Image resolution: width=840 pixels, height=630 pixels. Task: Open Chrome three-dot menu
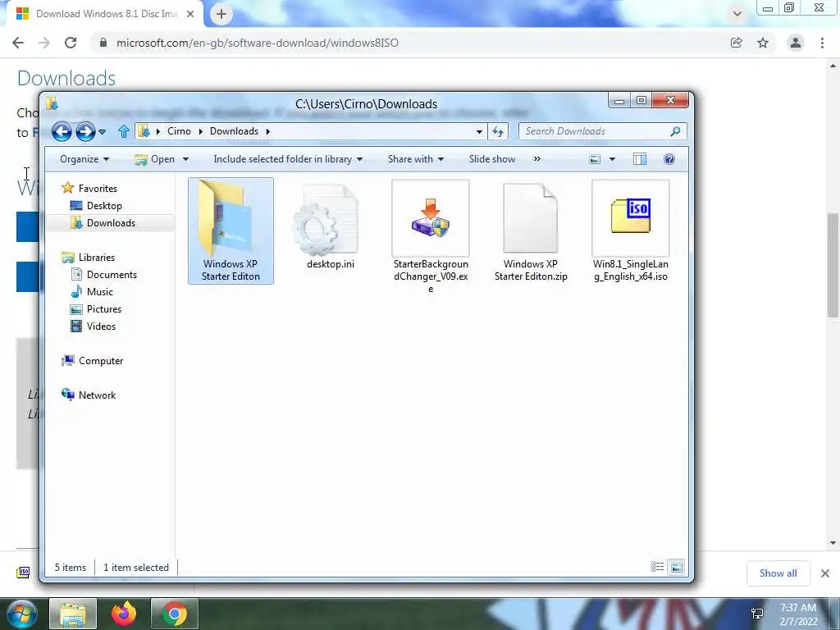coord(822,43)
